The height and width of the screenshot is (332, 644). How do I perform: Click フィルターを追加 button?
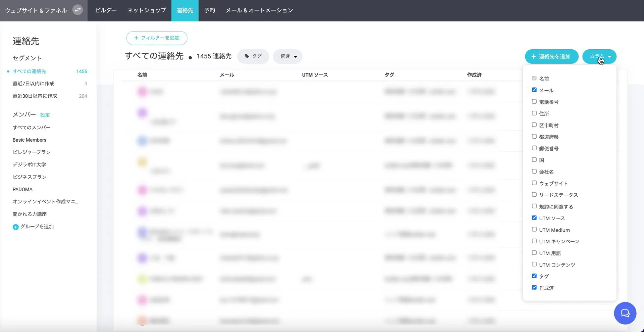157,38
